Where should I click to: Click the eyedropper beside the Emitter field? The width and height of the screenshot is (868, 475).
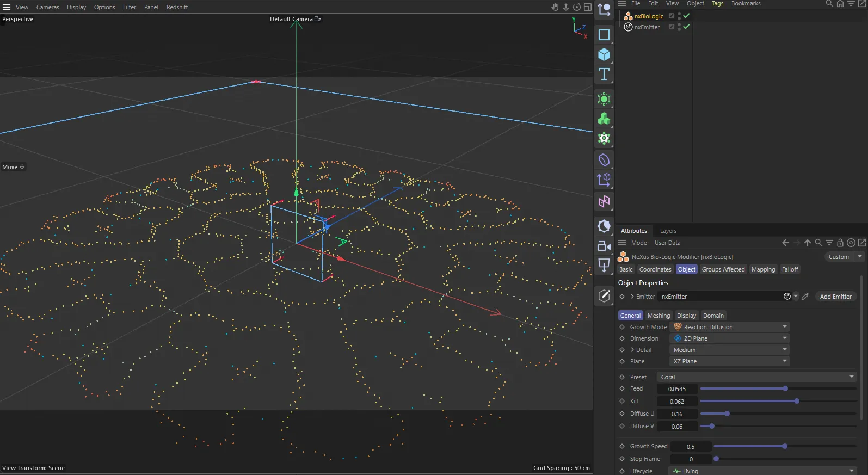[x=805, y=297]
